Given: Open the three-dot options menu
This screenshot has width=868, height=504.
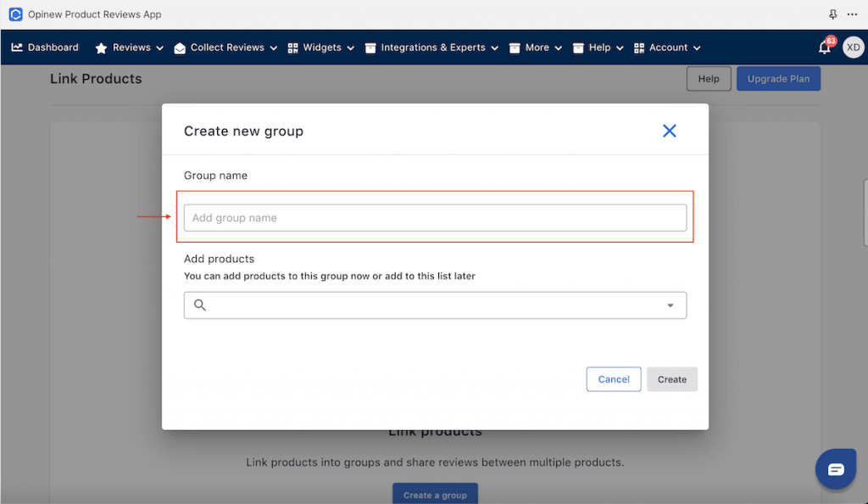Looking at the screenshot, I should [852, 14].
